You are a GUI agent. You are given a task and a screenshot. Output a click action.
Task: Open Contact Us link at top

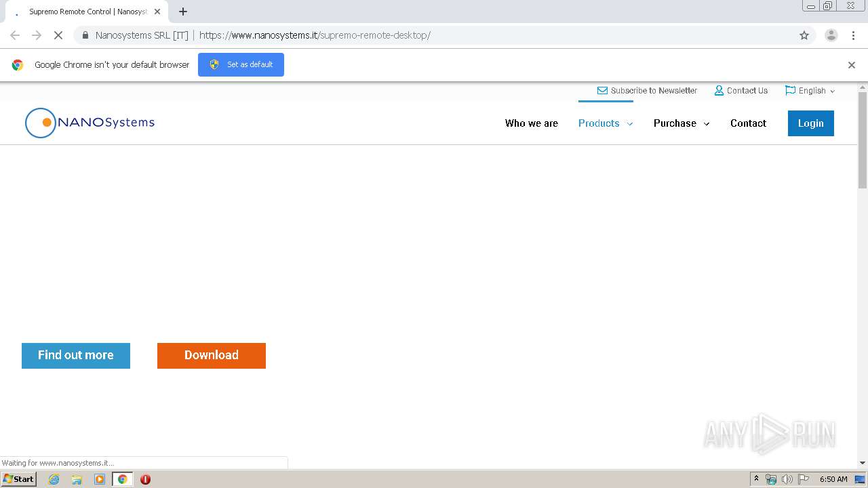(741, 90)
